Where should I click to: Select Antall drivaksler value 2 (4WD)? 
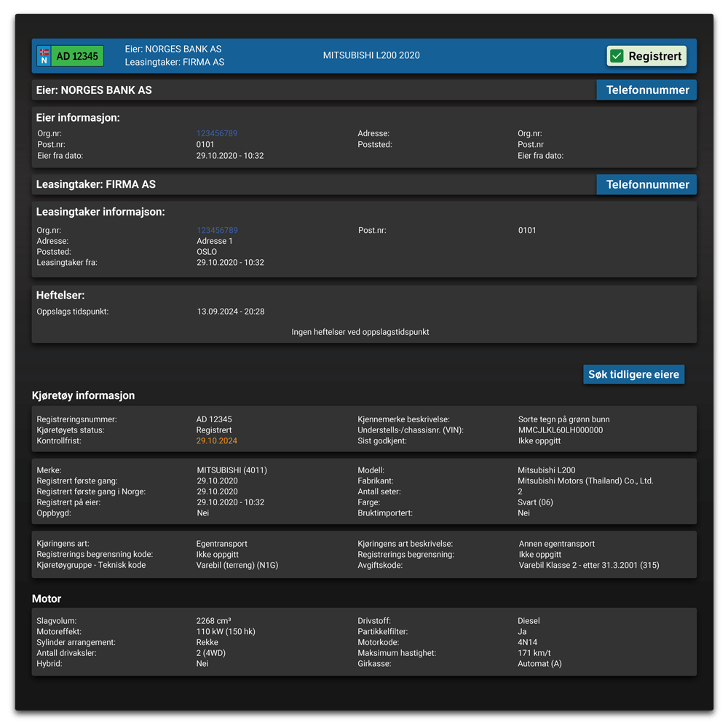click(211, 653)
